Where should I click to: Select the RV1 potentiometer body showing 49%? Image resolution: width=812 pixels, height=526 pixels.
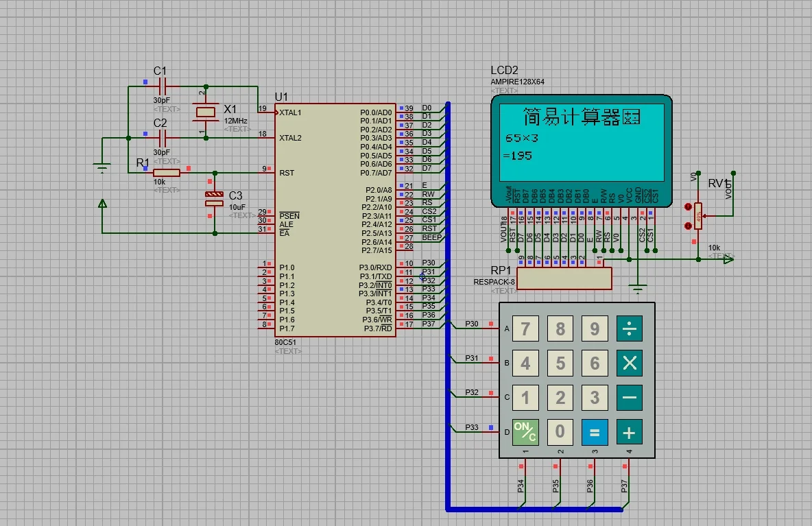[698, 215]
